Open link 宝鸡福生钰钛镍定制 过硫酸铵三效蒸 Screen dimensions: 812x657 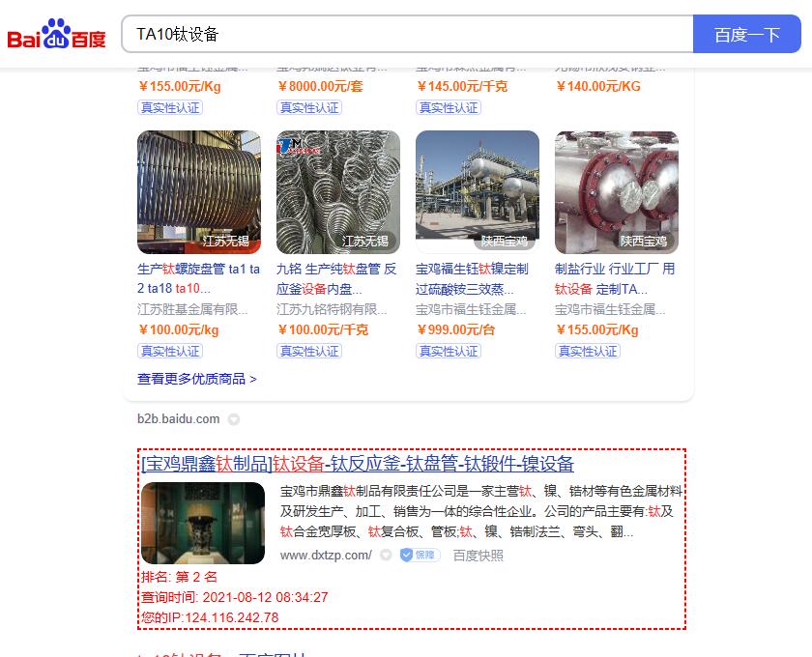coord(472,278)
